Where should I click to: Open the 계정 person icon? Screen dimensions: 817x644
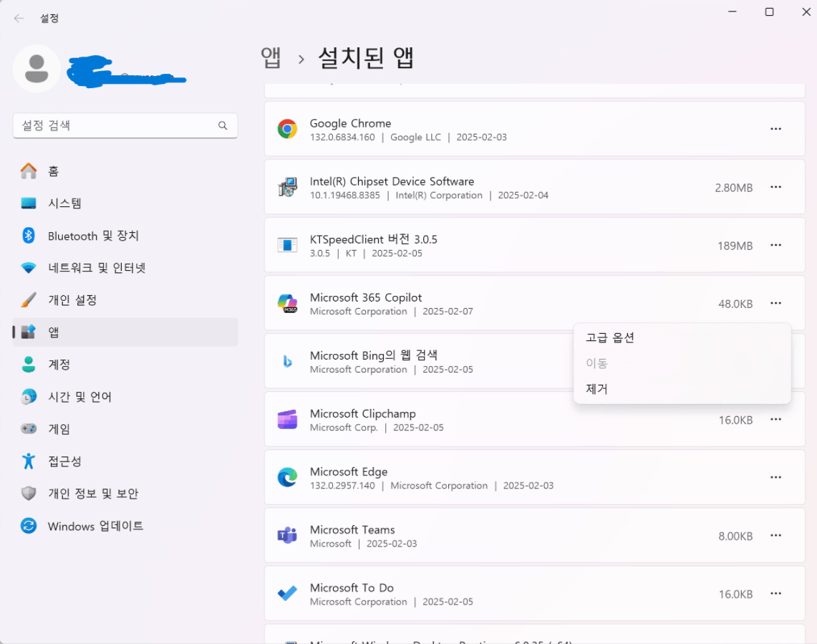pos(29,364)
